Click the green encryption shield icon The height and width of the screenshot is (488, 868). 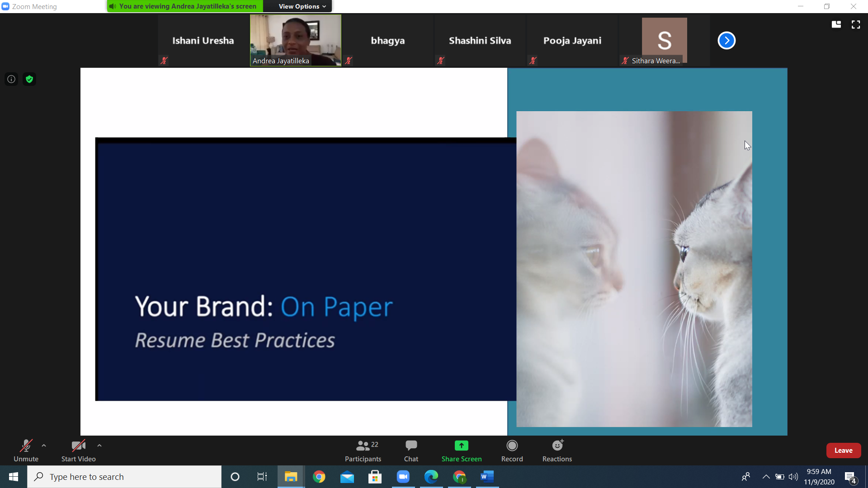pos(29,79)
